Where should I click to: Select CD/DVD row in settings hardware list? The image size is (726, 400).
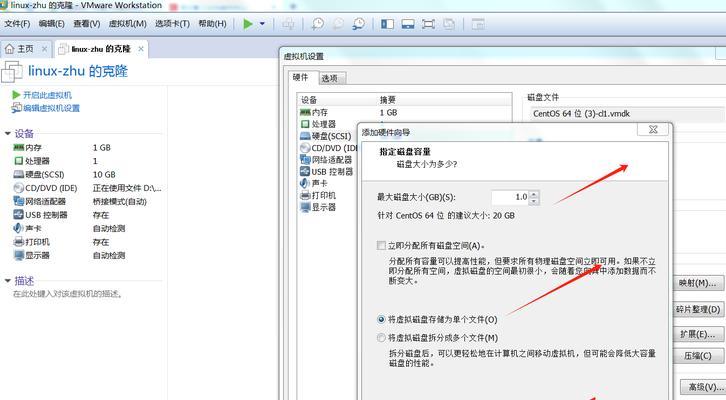(x=328, y=148)
